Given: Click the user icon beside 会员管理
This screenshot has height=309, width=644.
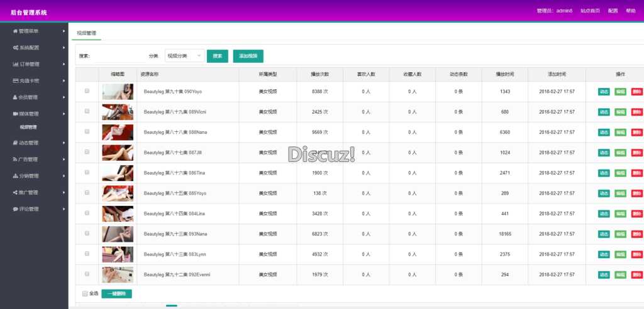Looking at the screenshot, I should tap(15, 97).
